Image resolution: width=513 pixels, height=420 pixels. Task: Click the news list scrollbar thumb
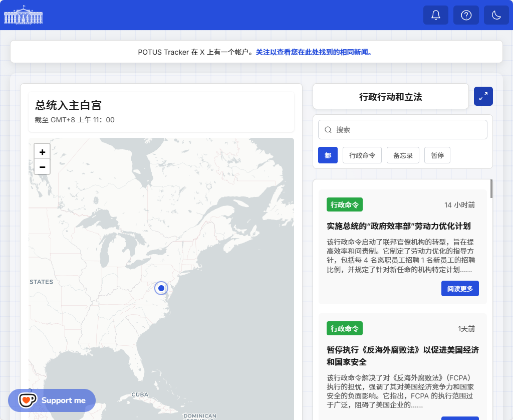(491, 189)
